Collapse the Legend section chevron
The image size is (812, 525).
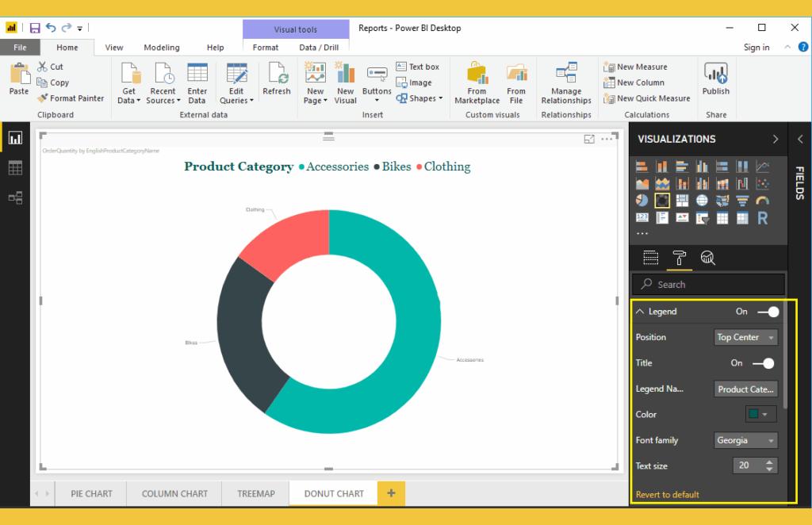[640, 311]
